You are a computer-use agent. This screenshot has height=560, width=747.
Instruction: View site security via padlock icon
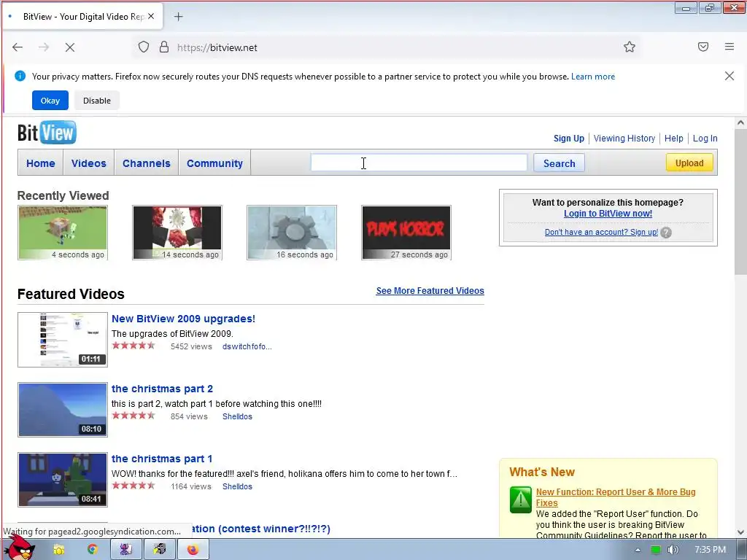click(x=164, y=47)
